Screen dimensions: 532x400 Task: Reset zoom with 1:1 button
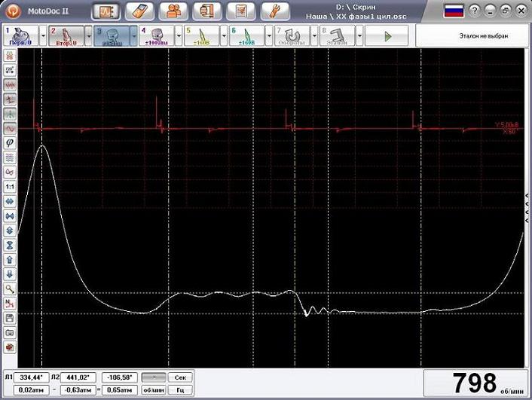point(10,187)
